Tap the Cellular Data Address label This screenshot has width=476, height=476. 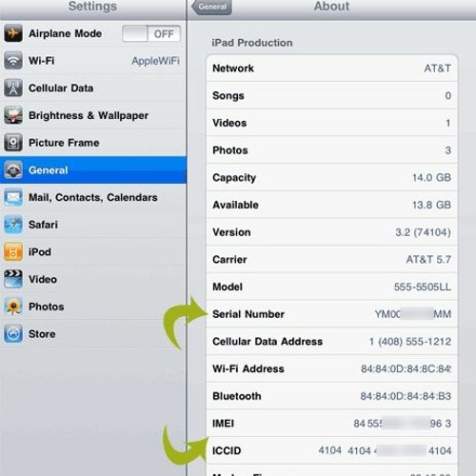[268, 341]
